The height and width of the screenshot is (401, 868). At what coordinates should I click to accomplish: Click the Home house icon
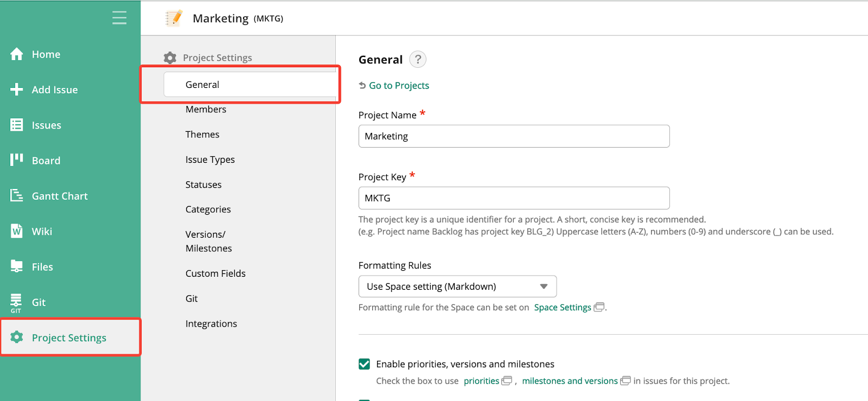pyautogui.click(x=17, y=54)
